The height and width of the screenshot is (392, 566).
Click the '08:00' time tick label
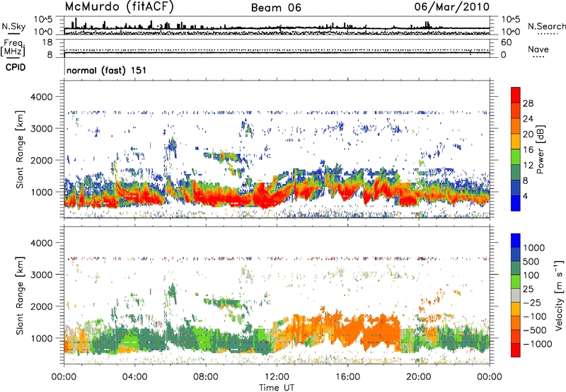pos(206,377)
